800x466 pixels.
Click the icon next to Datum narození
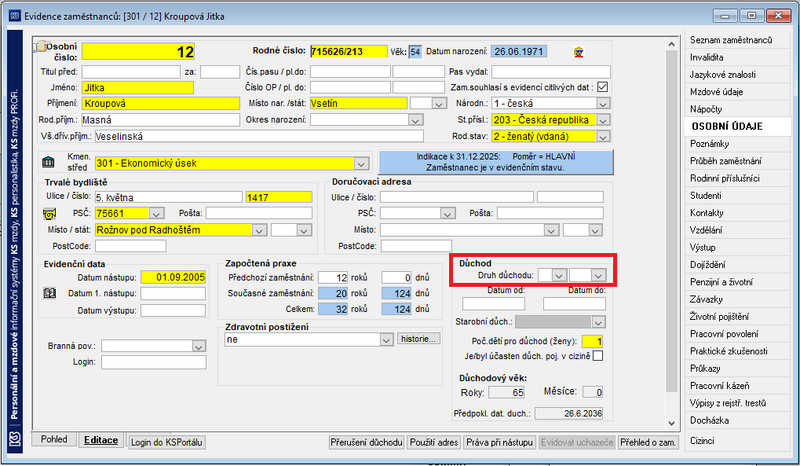(579, 52)
